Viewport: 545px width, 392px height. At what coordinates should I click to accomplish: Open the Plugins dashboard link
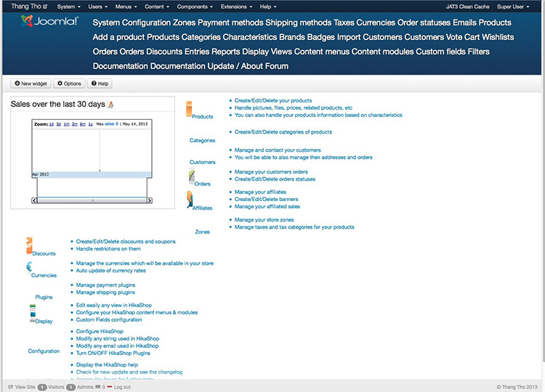[44, 297]
